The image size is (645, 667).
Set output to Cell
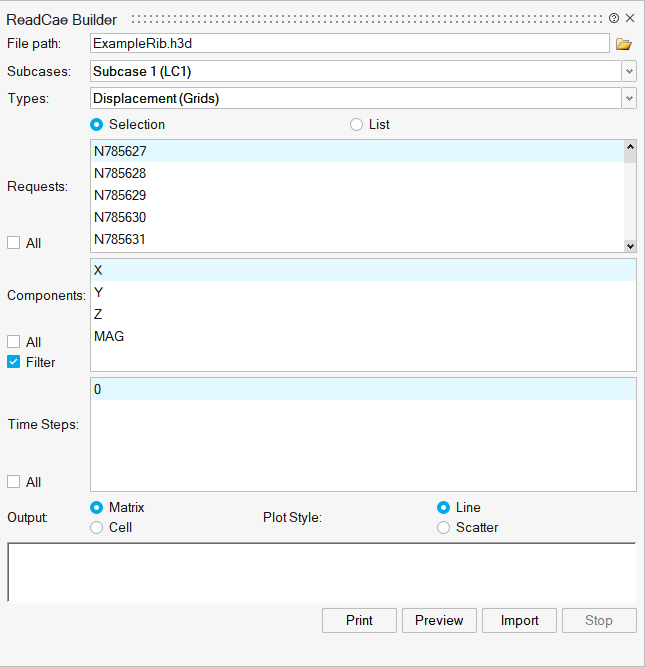click(97, 527)
